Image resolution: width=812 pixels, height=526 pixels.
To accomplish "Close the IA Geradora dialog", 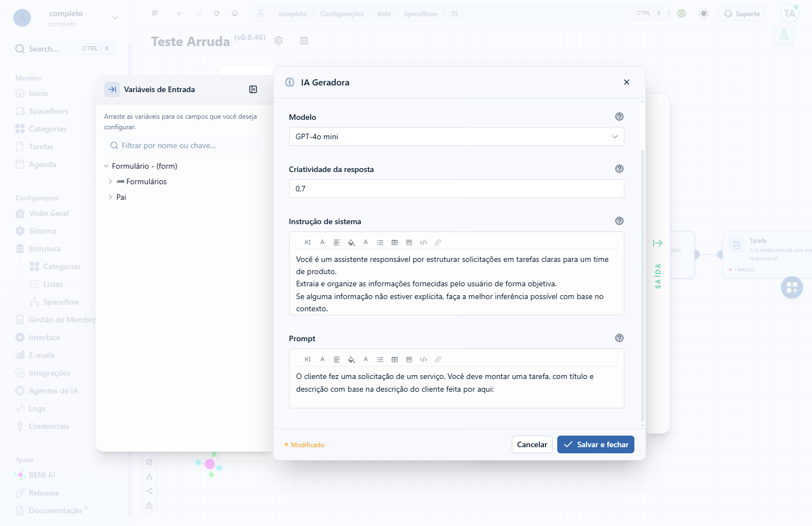I will 627,82.
